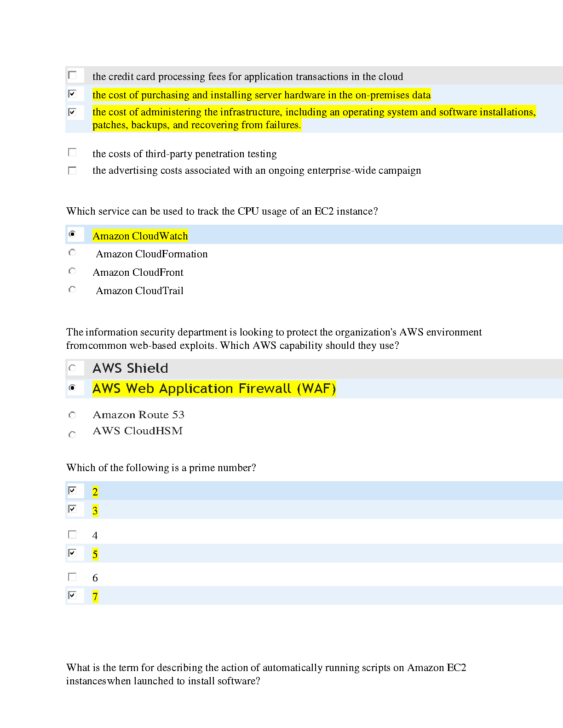This screenshot has height=728, width=563.
Task: Click the highlighted 'purchasing and installing server hardware' text
Action: 262,95
